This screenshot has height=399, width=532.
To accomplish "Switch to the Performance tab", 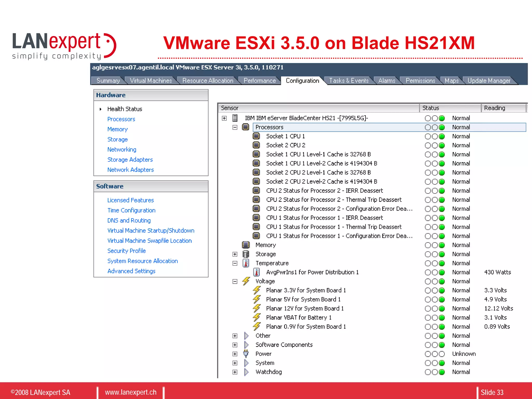I will click(260, 81).
